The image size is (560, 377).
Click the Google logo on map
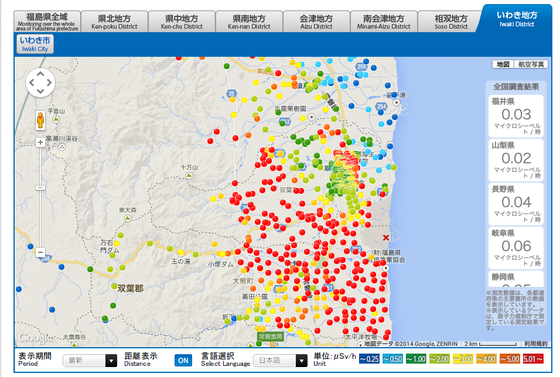(x=35, y=337)
